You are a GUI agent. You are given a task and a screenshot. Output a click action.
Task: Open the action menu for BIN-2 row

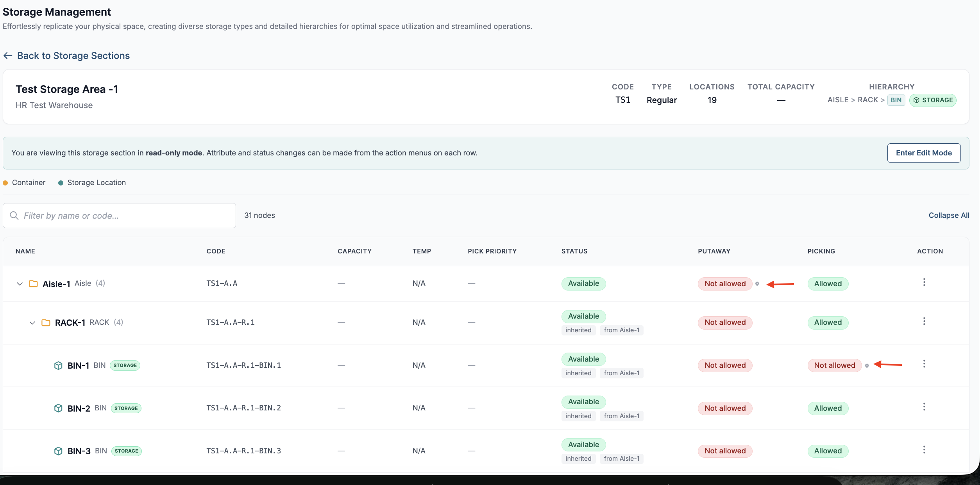[x=924, y=407]
